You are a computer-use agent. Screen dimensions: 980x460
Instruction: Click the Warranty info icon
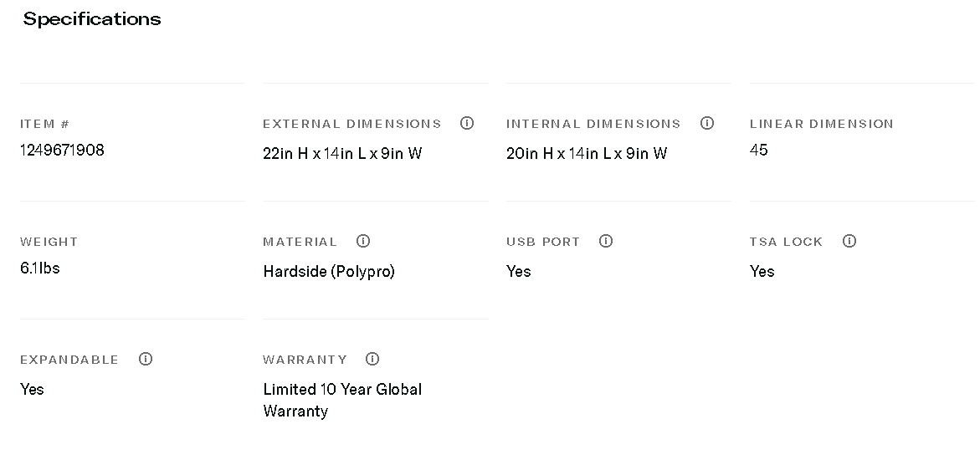click(x=372, y=359)
